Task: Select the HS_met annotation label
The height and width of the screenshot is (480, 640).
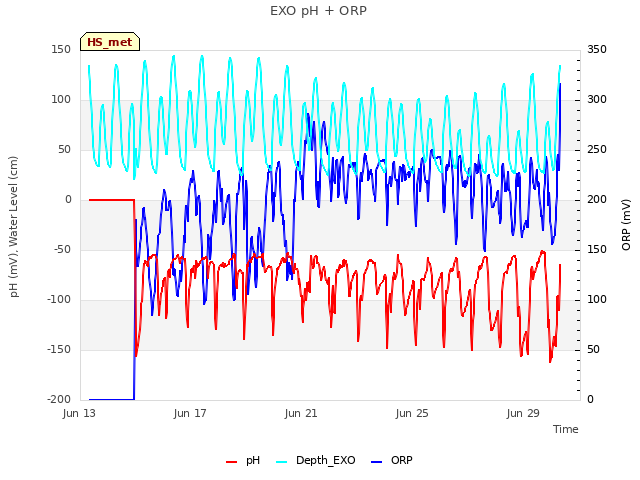Action: (x=110, y=42)
